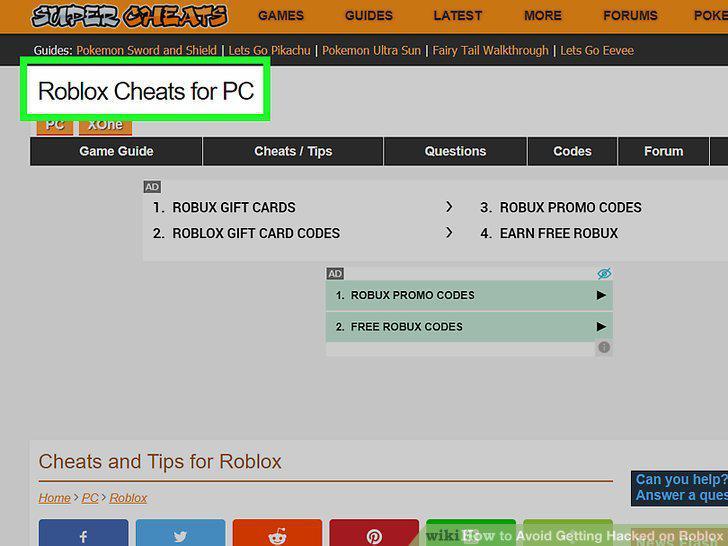Click chevron beside ROBUX GIFT CARDS

(448, 207)
